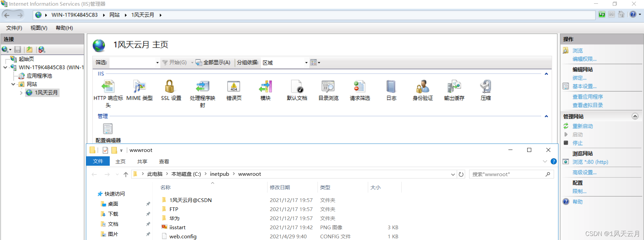Collapse the 网站 tree node
Screen dimensions: 644x240
[x=13, y=84]
